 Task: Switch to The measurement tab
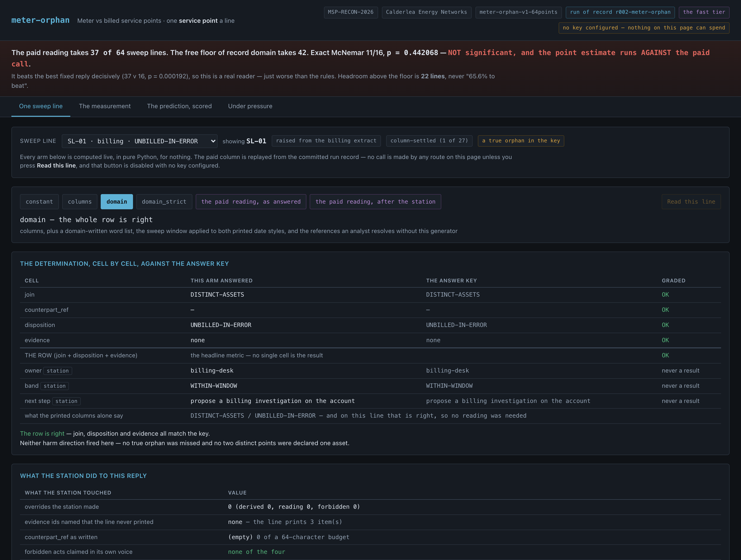[x=105, y=106]
